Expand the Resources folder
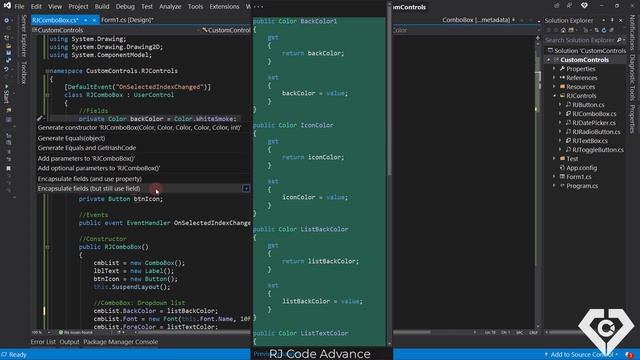 coord(554,87)
